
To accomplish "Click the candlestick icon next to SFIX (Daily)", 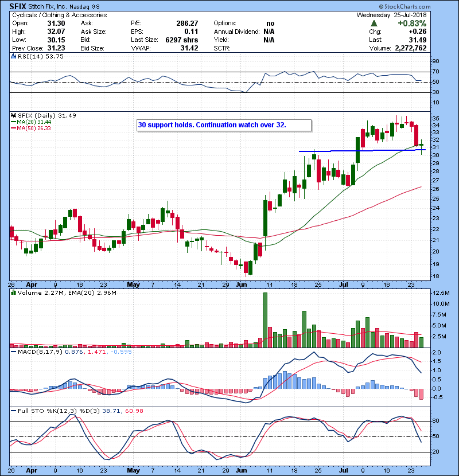I will [x=13, y=115].
